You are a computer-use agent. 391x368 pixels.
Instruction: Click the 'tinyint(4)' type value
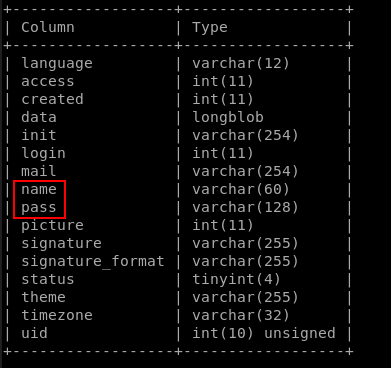pos(236,280)
